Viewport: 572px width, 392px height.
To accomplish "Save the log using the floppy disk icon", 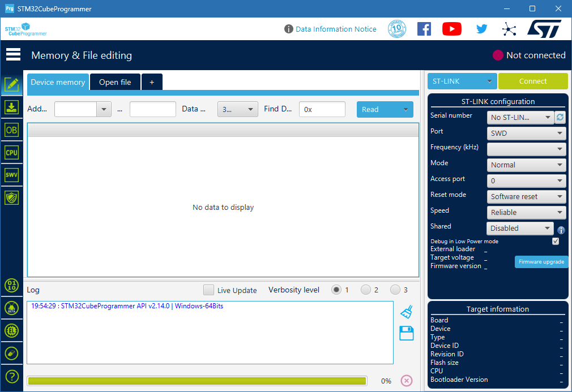I will click(407, 333).
